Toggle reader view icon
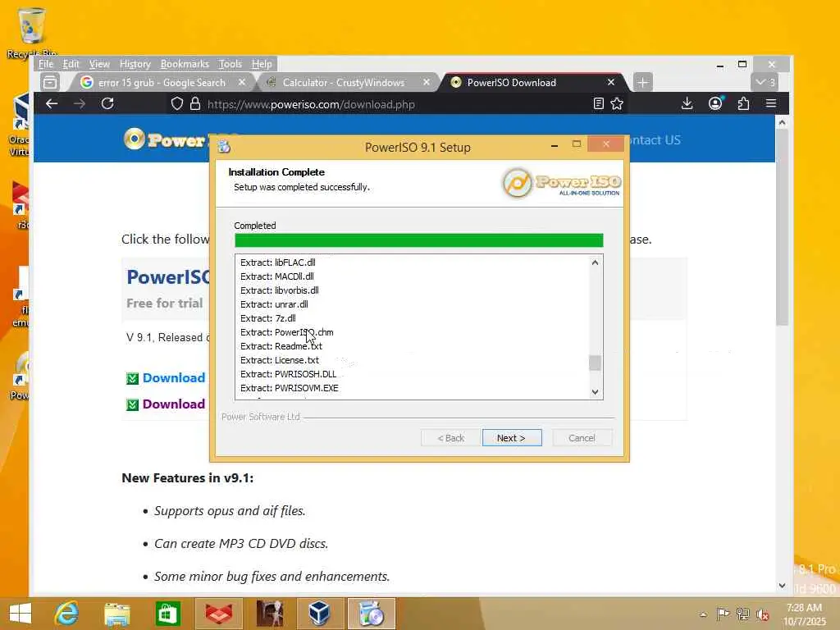 [599, 103]
